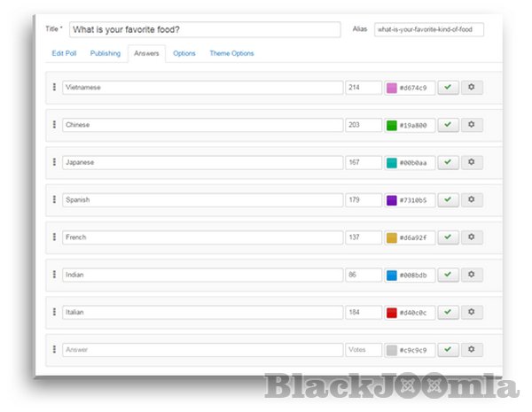
Task: Switch to the Edit Poll tab
Action: (64, 54)
